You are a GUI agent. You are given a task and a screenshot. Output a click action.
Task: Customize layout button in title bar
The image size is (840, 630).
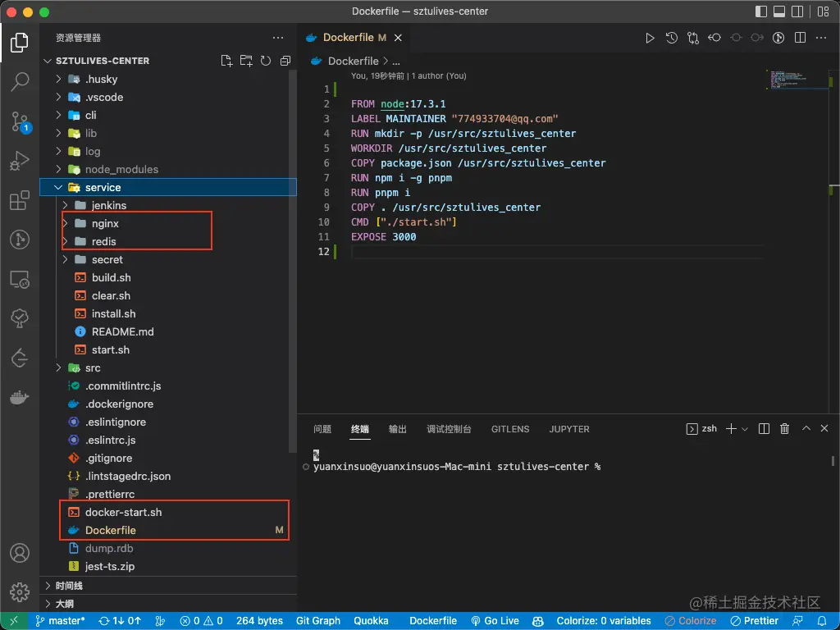824,11
